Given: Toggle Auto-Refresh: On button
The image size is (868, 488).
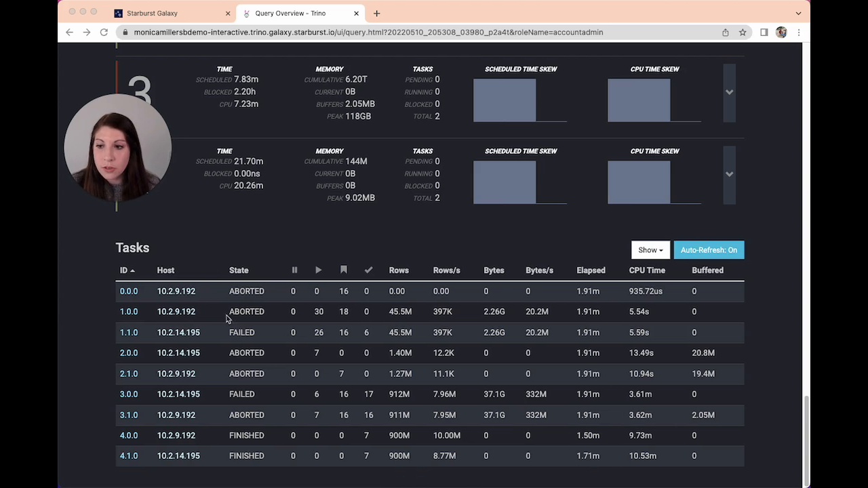Looking at the screenshot, I should [709, 250].
